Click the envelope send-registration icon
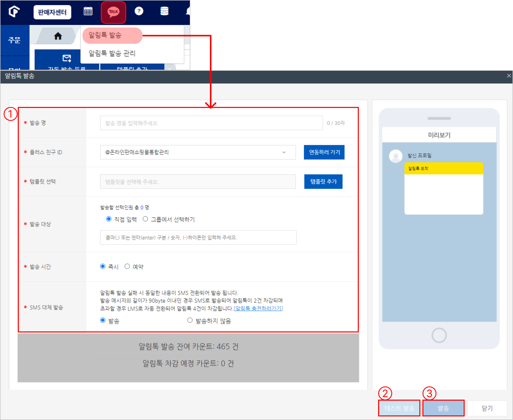The height and width of the screenshot is (420, 513). 67,58
